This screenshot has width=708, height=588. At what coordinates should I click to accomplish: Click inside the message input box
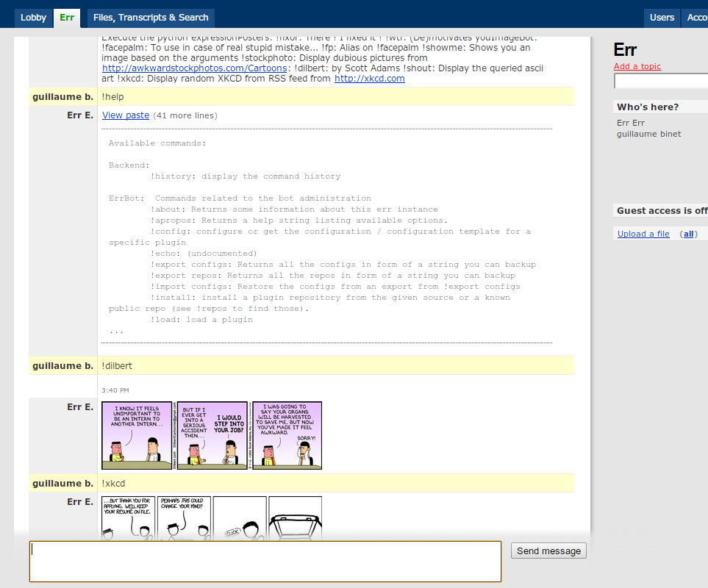(x=265, y=561)
